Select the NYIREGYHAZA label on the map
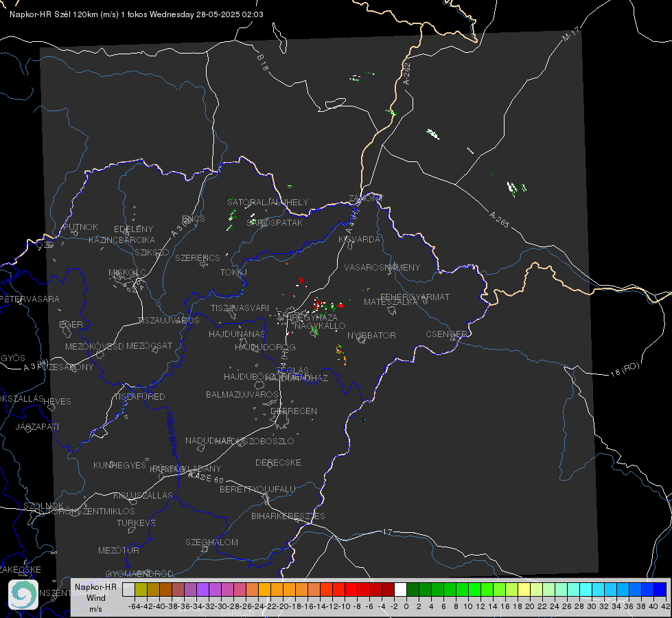This screenshot has width=672, height=618. (308, 317)
